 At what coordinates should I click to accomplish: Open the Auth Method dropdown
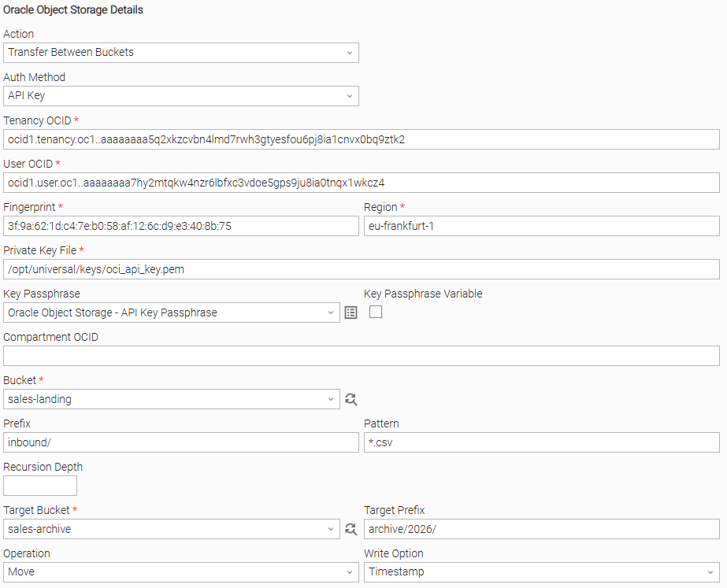click(181, 96)
